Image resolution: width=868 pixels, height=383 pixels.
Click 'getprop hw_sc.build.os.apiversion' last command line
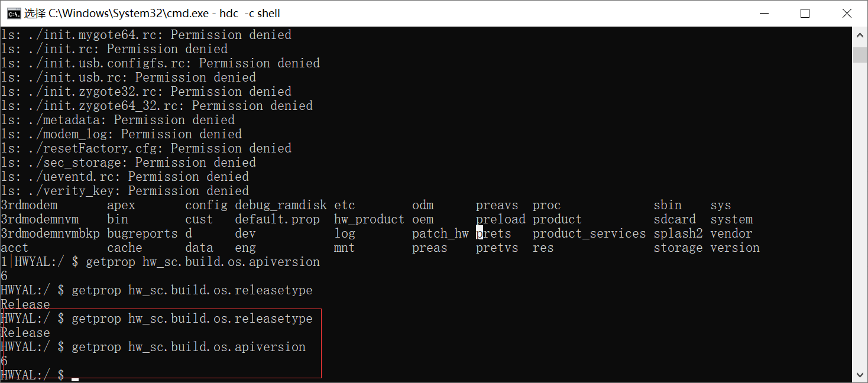point(189,347)
